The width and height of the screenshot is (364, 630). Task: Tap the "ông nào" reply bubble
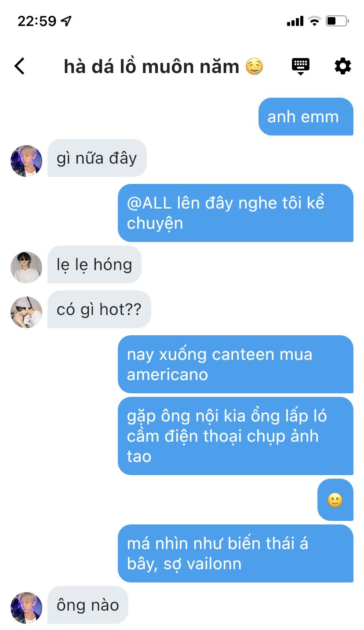point(88,605)
